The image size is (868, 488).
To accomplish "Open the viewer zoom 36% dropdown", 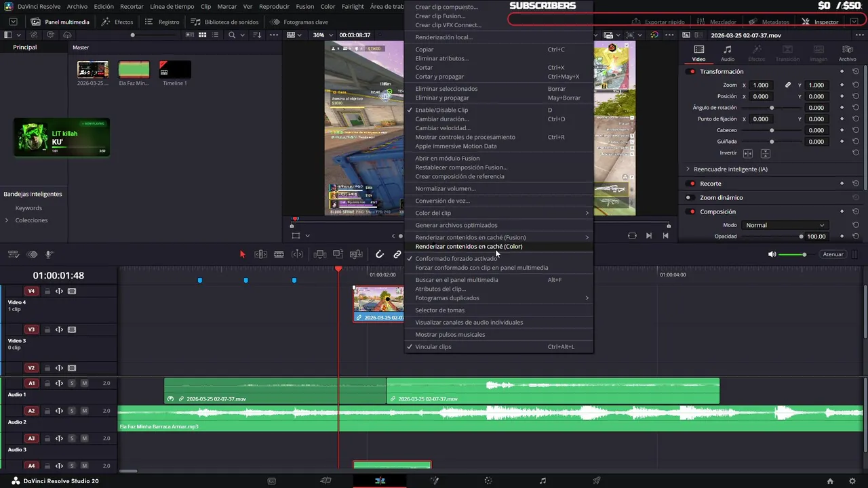I will click(321, 35).
